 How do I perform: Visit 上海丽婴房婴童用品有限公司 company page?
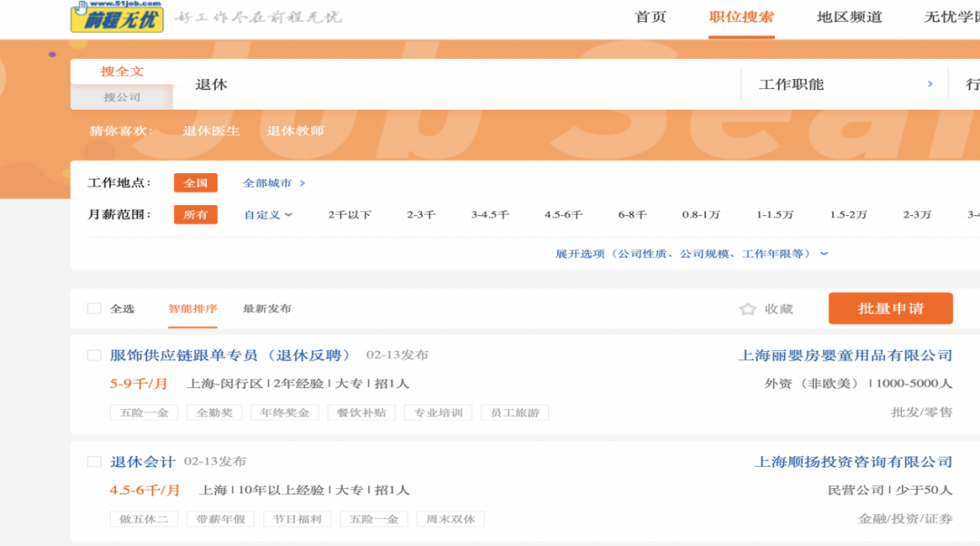845,356
